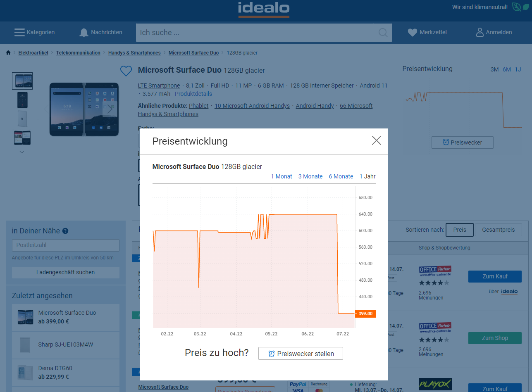
Task: Select 6M in sidebar price chart
Action: (x=507, y=69)
